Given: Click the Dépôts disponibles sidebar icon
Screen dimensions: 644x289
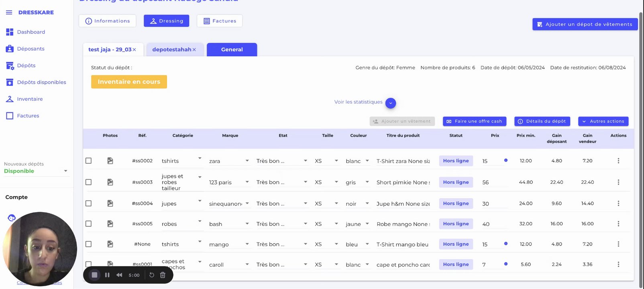Looking at the screenshot, I should tap(10, 82).
